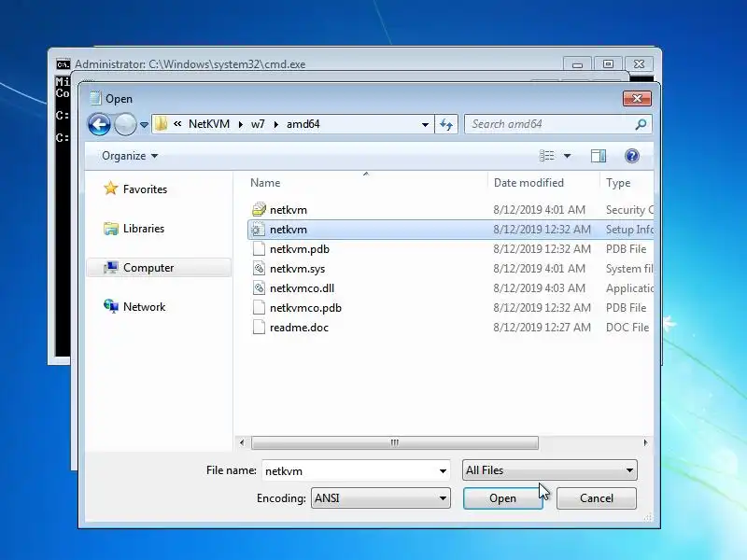The height and width of the screenshot is (560, 747).
Task: Click the scroll left arrow
Action: pyautogui.click(x=242, y=442)
